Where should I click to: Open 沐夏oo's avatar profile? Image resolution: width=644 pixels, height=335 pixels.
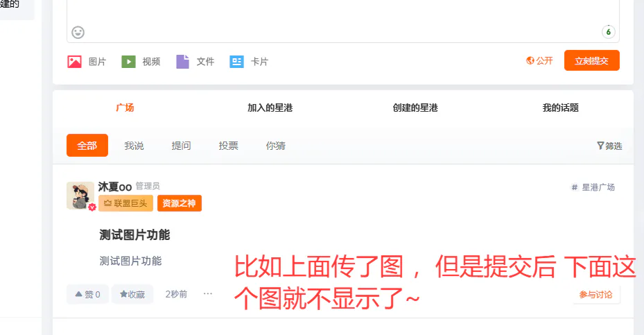[80, 196]
